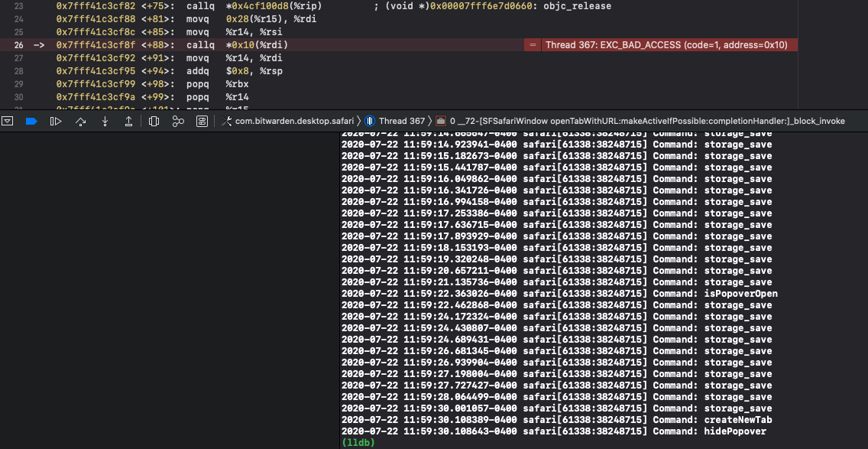The image size is (868, 449).
Task: Click the EXC_BAD_ACCESS error annotation banner
Action: 669,45
